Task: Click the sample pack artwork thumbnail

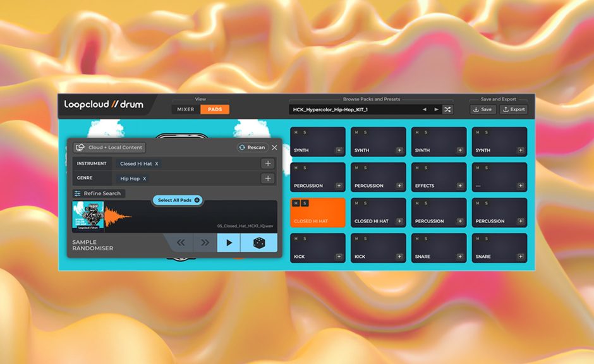Action: pyautogui.click(x=88, y=216)
